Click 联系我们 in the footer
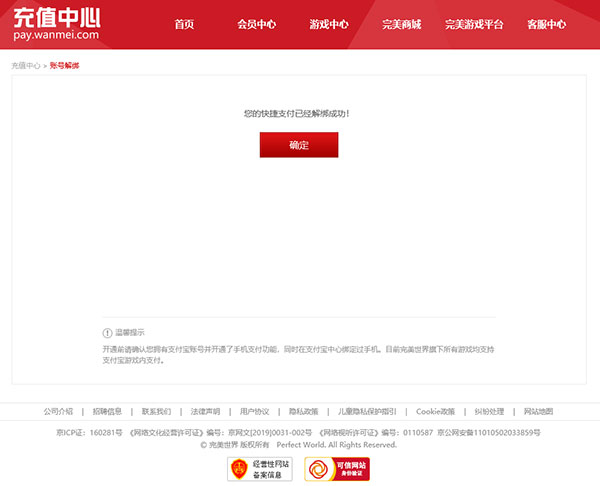This screenshot has height=486, width=600. (156, 411)
